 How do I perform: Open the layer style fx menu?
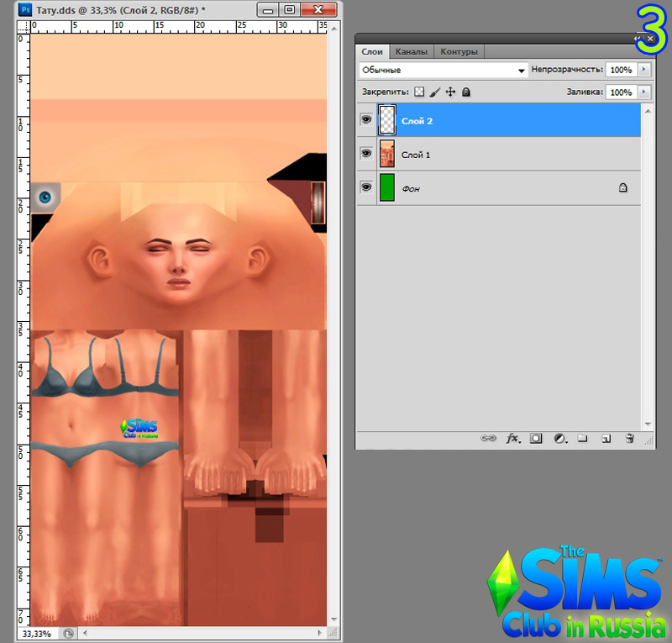(512, 438)
